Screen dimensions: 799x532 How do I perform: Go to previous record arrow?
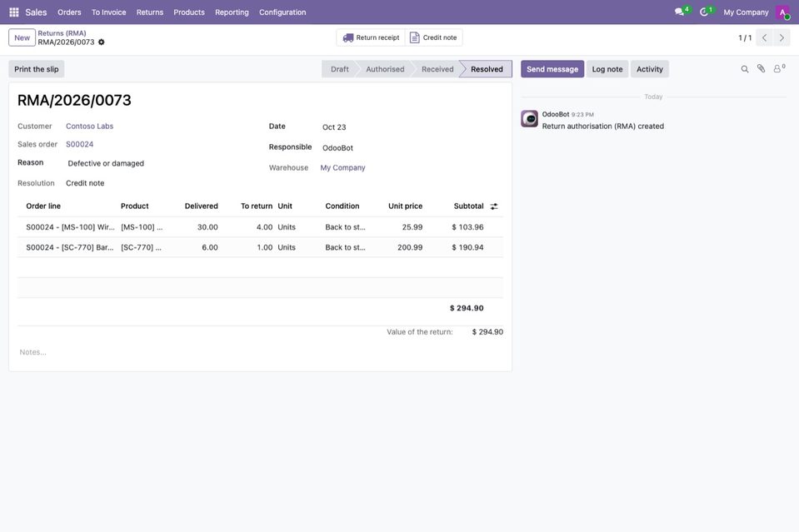pos(764,37)
